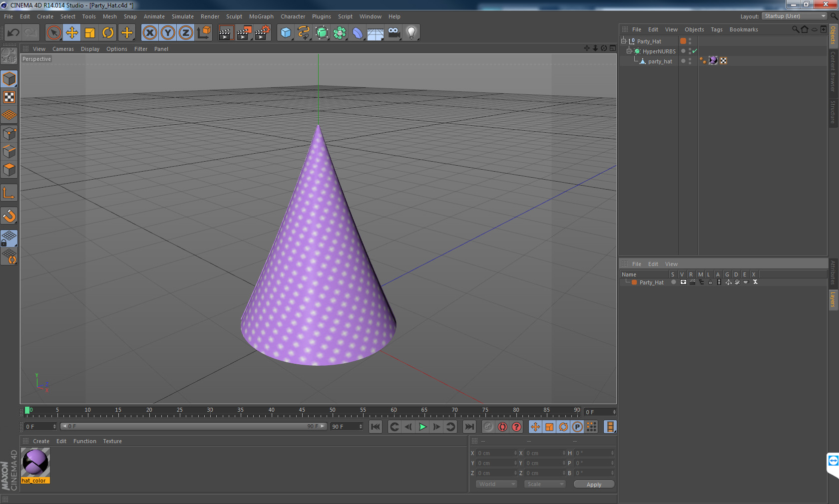
Task: Activate the Move tool
Action: pos(72,33)
